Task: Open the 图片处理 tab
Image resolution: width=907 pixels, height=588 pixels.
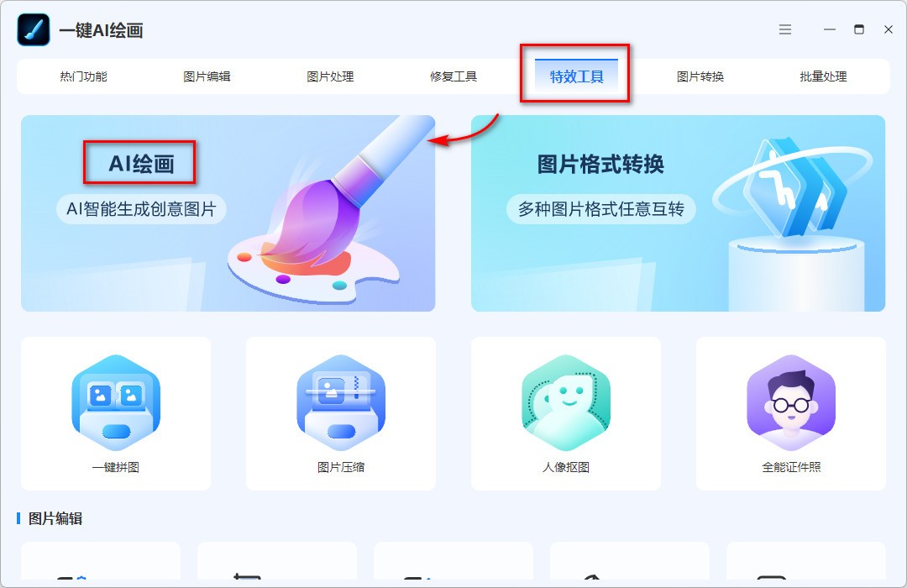Action: coord(331,76)
